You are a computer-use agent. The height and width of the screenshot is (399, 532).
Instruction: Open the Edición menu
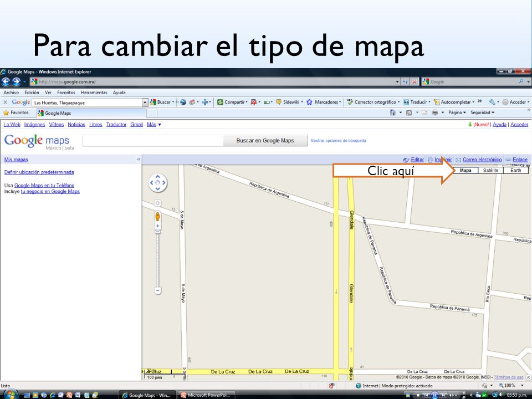coord(32,93)
